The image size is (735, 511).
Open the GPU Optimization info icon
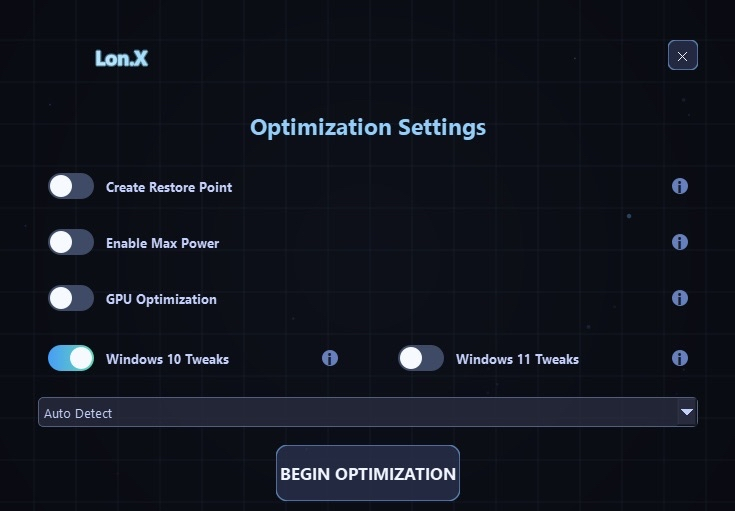pyautogui.click(x=680, y=298)
